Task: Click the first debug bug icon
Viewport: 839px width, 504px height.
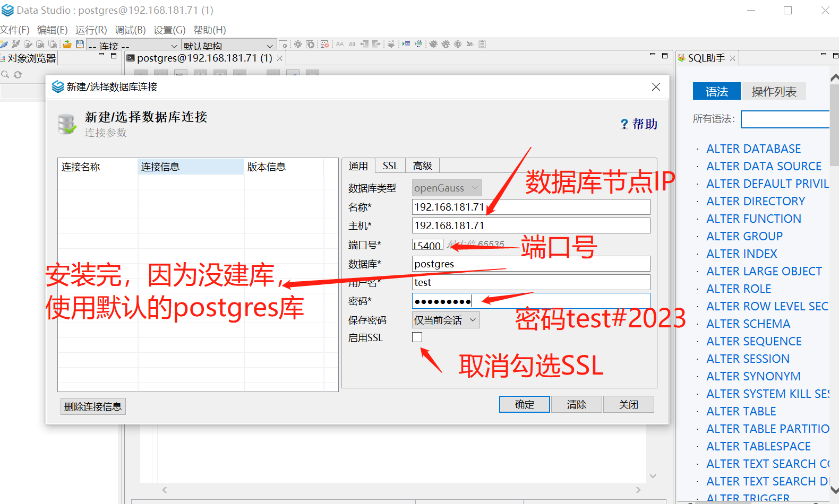Action: (433, 44)
